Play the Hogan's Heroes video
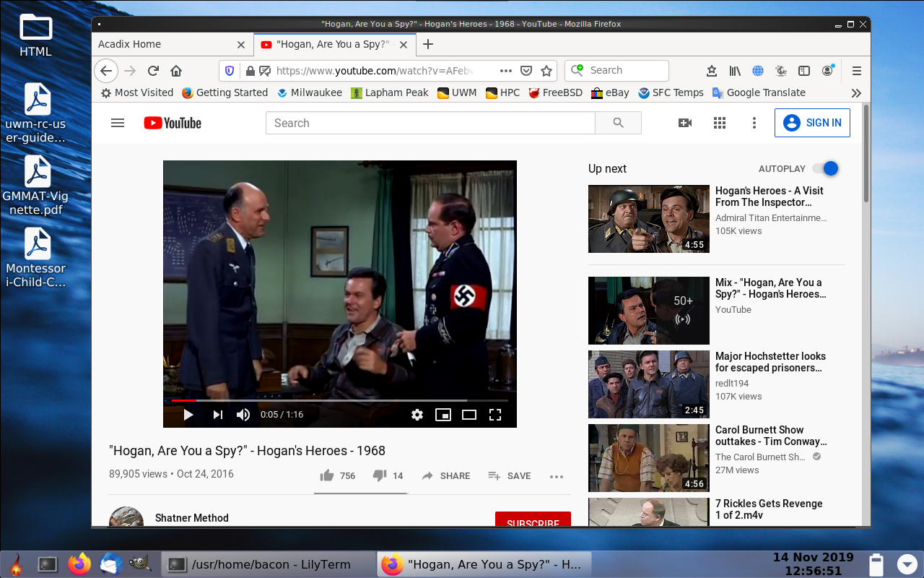This screenshot has height=578, width=924. (x=188, y=415)
